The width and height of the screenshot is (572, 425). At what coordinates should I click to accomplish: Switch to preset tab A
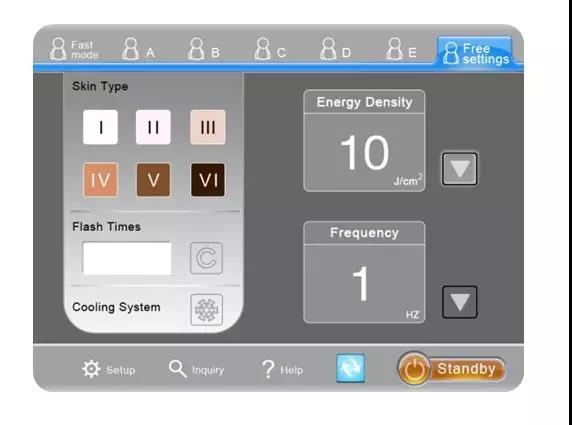138,49
